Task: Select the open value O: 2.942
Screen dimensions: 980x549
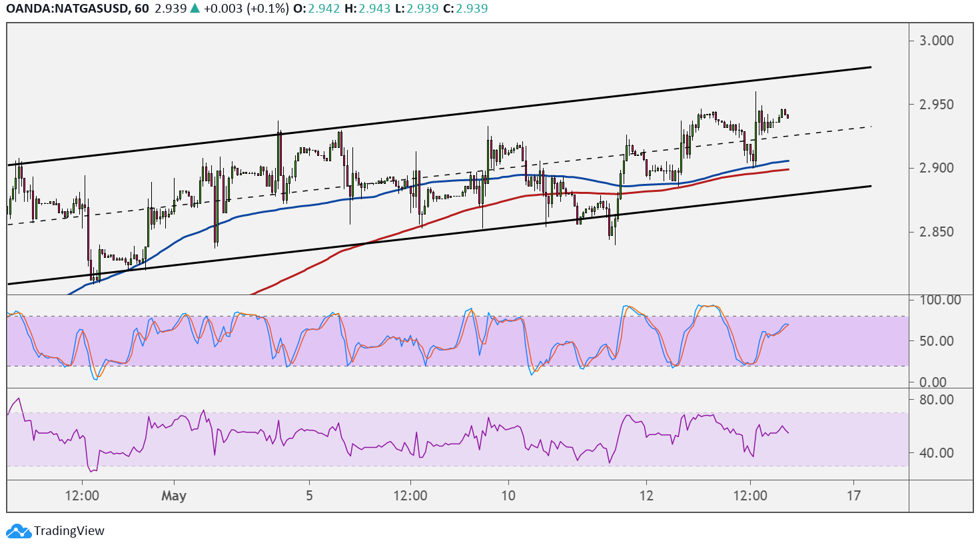Action: click(x=316, y=9)
